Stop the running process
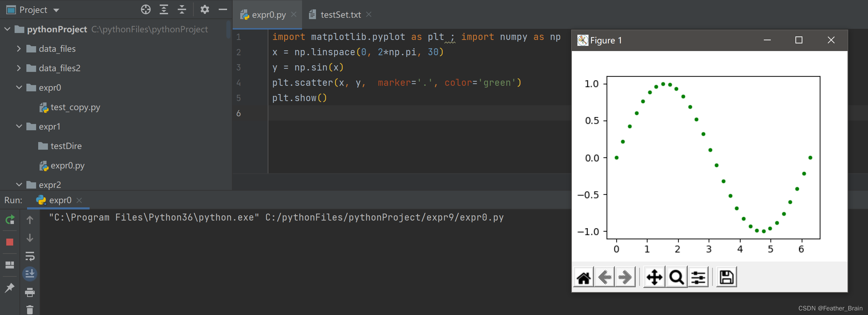This screenshot has width=868, height=315. click(x=9, y=242)
